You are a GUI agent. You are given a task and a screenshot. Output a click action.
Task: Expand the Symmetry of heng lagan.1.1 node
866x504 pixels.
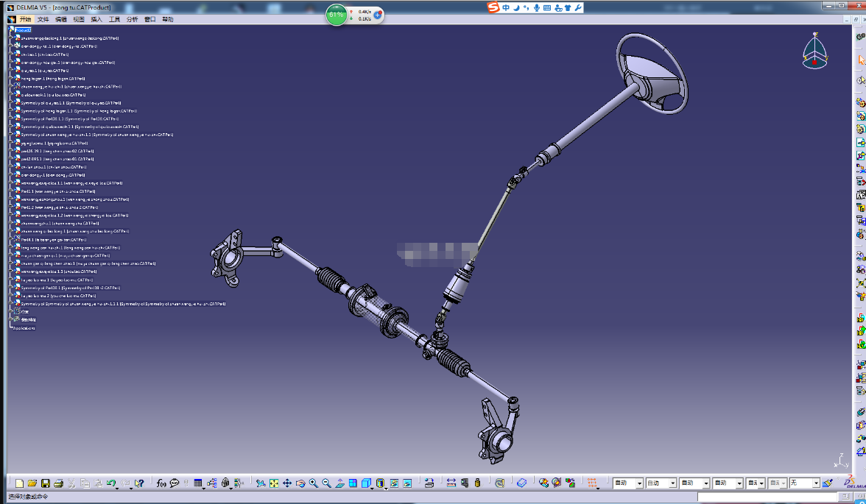[11, 111]
